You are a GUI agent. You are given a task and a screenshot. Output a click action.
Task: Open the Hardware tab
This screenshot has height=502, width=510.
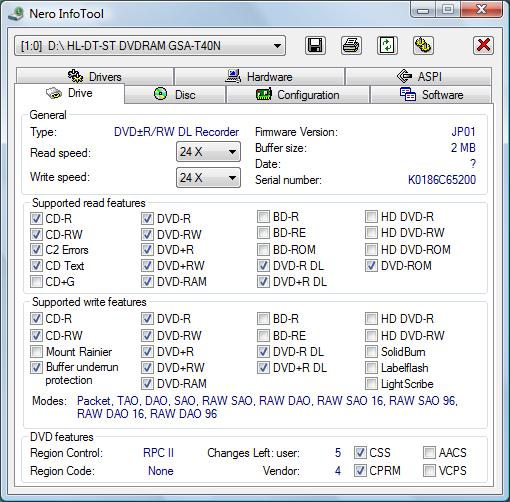click(x=259, y=76)
